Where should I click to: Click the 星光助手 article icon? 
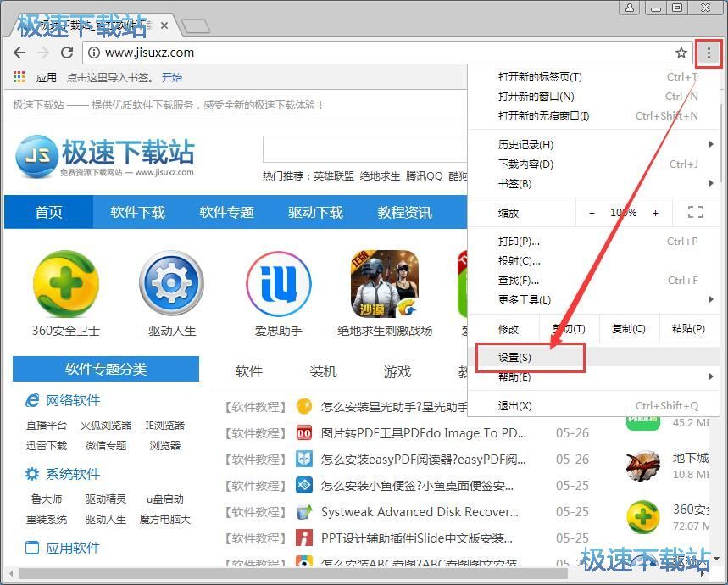304,407
